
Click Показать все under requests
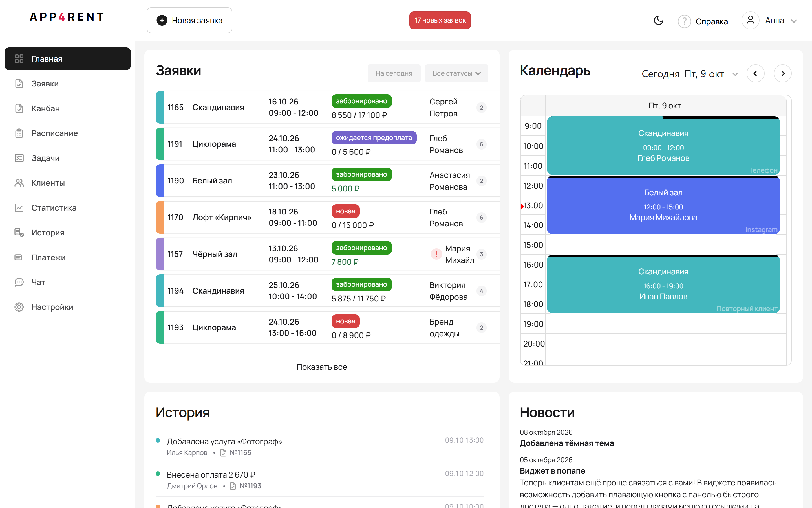click(x=321, y=367)
